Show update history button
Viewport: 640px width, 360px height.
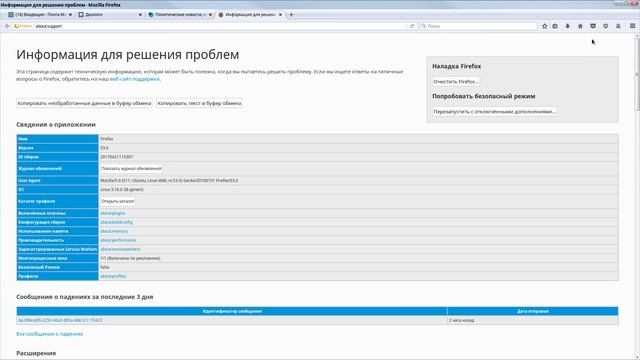point(131,169)
